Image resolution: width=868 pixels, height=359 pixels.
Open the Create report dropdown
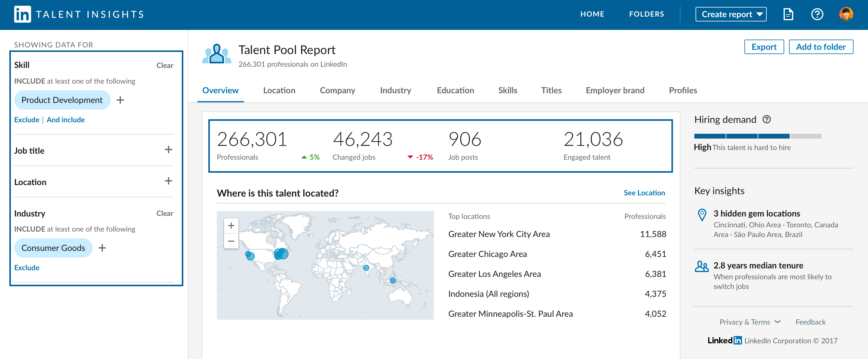[x=731, y=14]
